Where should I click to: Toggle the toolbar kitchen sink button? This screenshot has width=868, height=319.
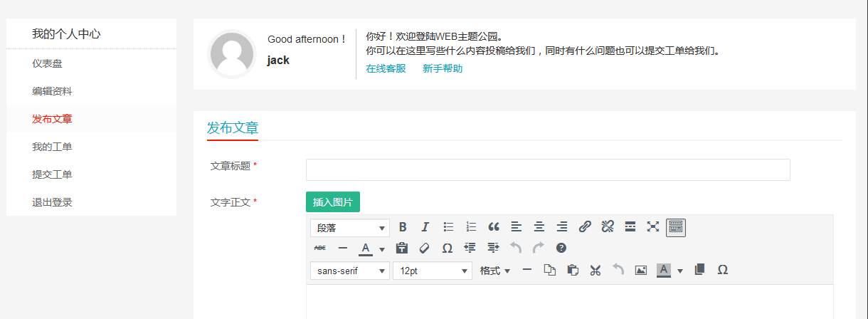676,227
